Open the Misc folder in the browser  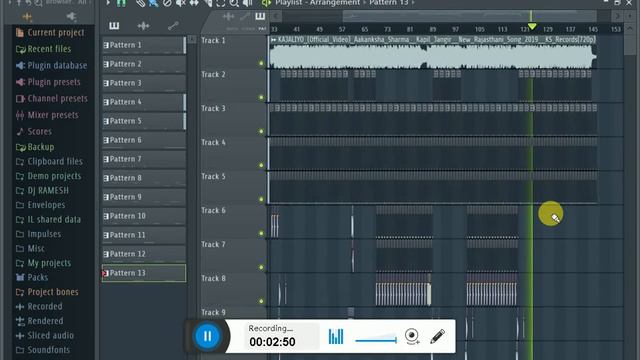[x=30, y=249]
